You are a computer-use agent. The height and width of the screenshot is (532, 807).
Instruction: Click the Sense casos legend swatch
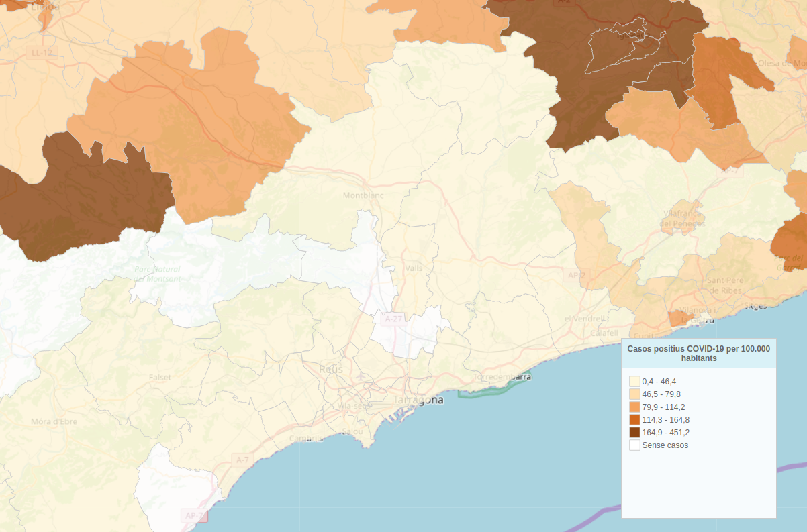(x=634, y=445)
